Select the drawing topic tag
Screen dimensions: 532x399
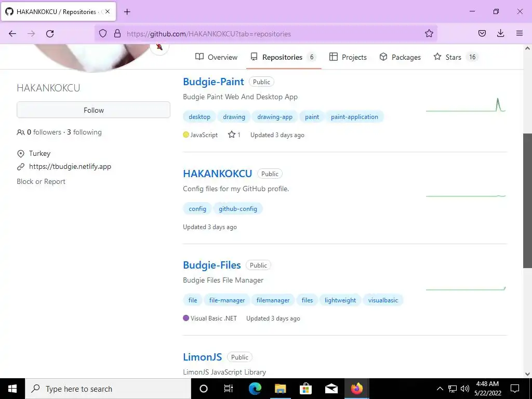coord(234,117)
